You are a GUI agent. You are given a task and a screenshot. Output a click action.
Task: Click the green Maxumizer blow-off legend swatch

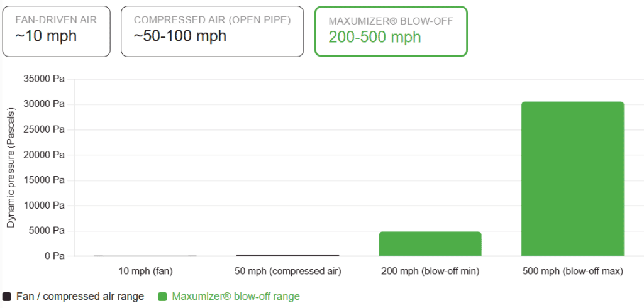pos(163,297)
